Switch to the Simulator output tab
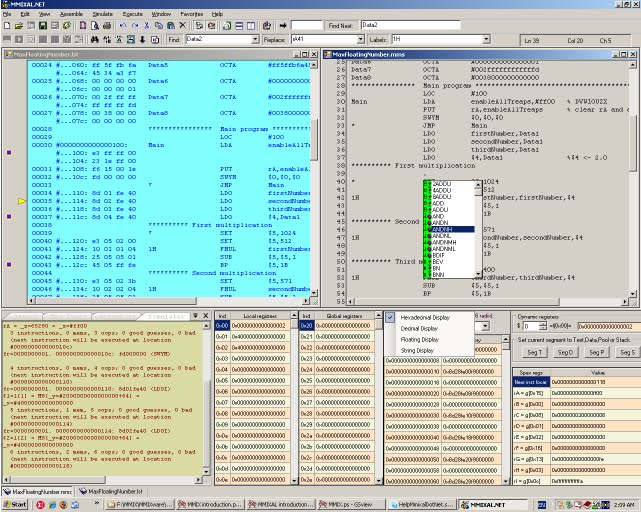This screenshot has width=641, height=512. [166, 316]
